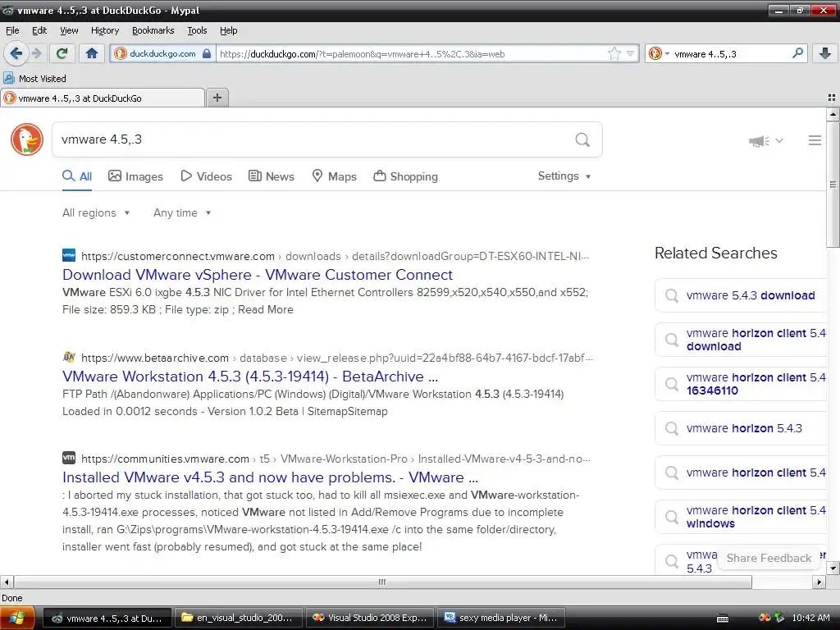
Task: Switch to Visual Studio 2008 Exp taskbar item
Action: (371, 618)
